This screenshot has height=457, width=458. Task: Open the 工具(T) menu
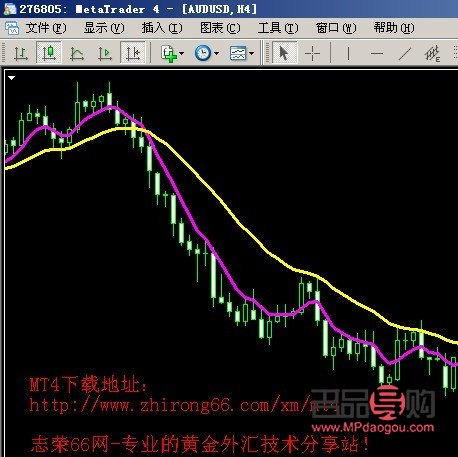click(278, 28)
